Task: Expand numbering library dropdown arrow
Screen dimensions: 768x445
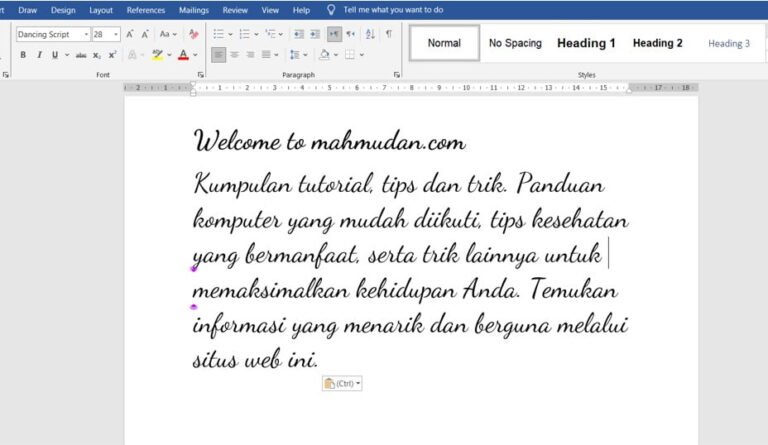Action: click(x=256, y=34)
